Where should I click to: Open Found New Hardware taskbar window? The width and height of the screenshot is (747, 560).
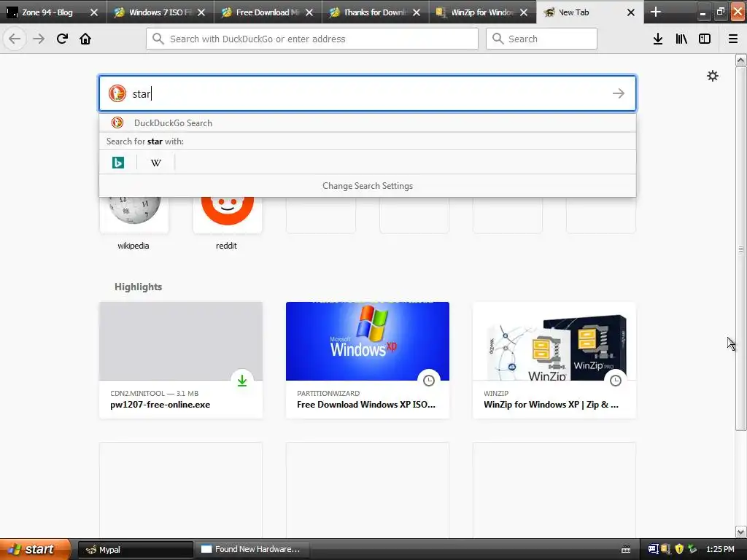pos(252,550)
